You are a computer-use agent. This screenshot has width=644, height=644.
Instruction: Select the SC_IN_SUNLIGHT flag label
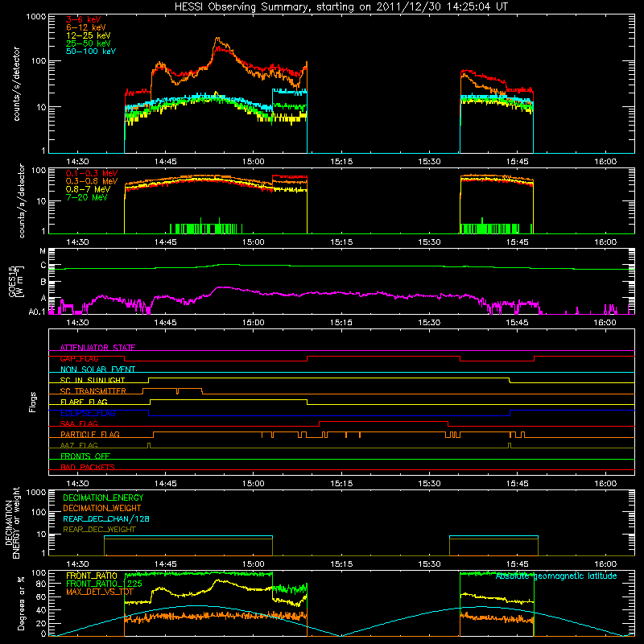coord(93,380)
